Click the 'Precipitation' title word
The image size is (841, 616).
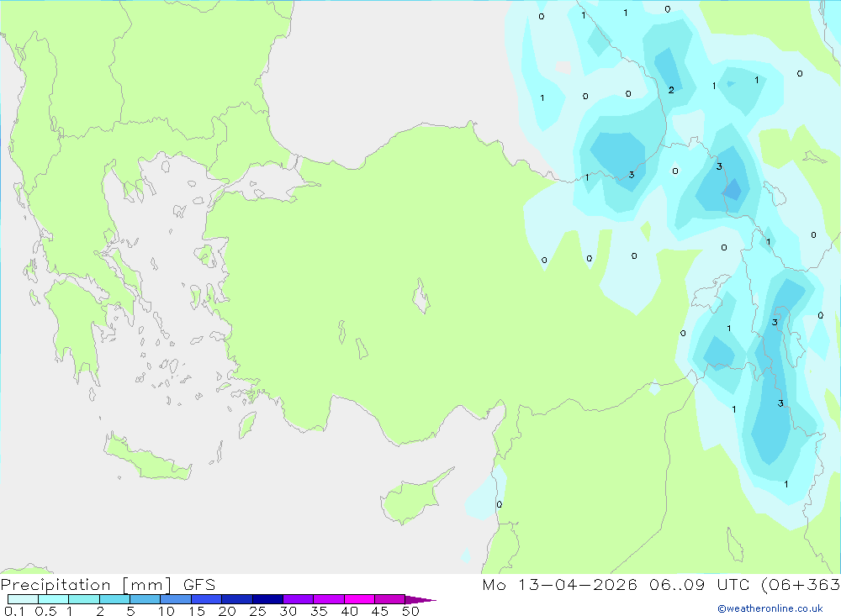[x=56, y=585]
